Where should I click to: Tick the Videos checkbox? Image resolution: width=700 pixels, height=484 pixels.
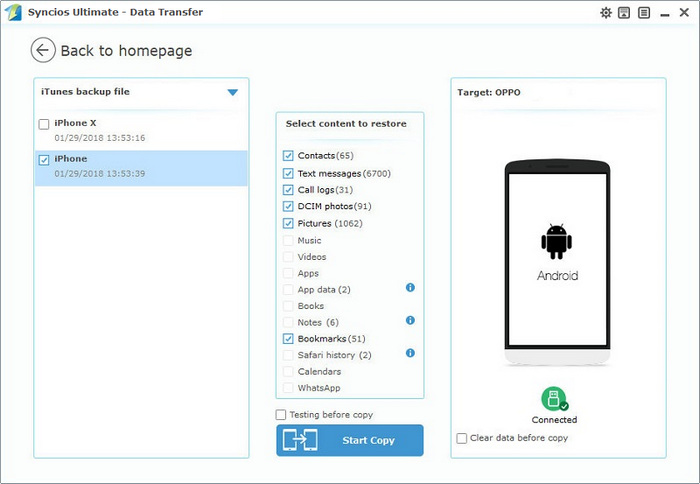coord(288,257)
